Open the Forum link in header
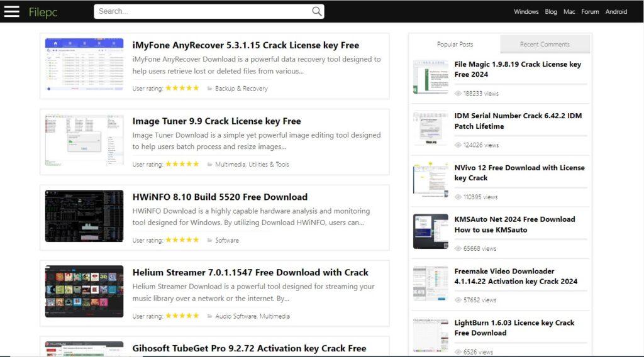Viewport: 644px width, 357px height. click(590, 12)
